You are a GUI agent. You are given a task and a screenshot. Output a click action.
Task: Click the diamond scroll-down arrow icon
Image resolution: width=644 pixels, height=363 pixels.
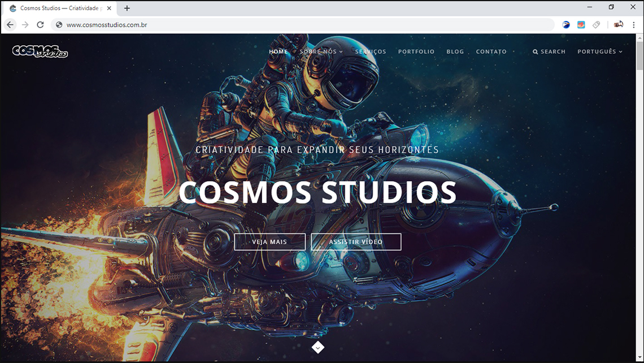pos(318,347)
